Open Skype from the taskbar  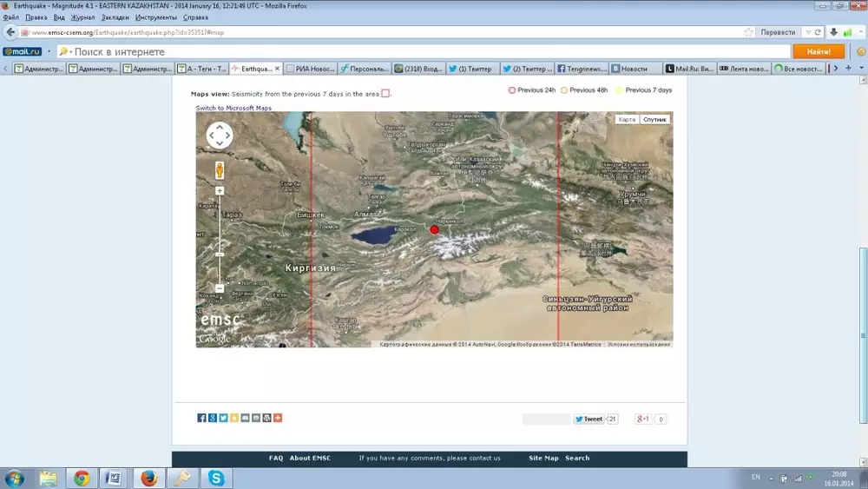(x=216, y=478)
